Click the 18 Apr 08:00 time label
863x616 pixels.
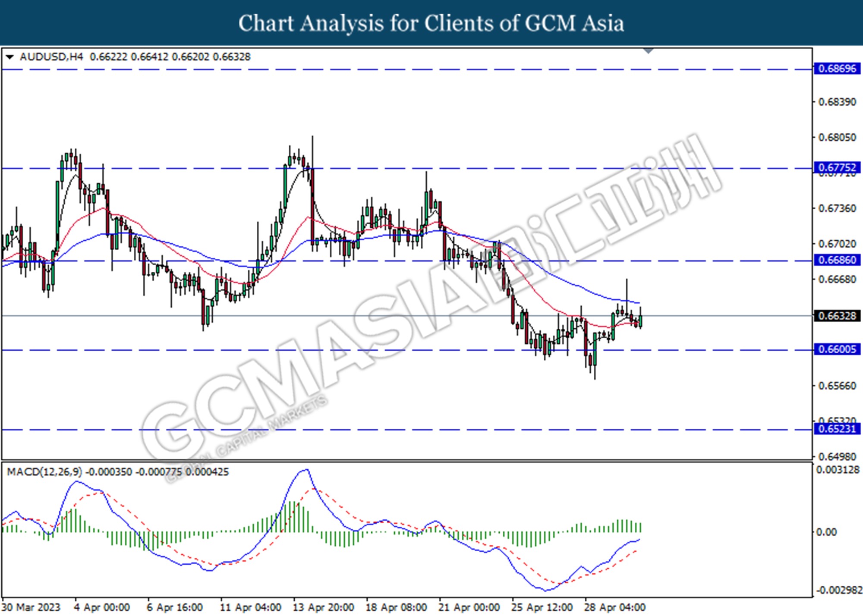(397, 607)
